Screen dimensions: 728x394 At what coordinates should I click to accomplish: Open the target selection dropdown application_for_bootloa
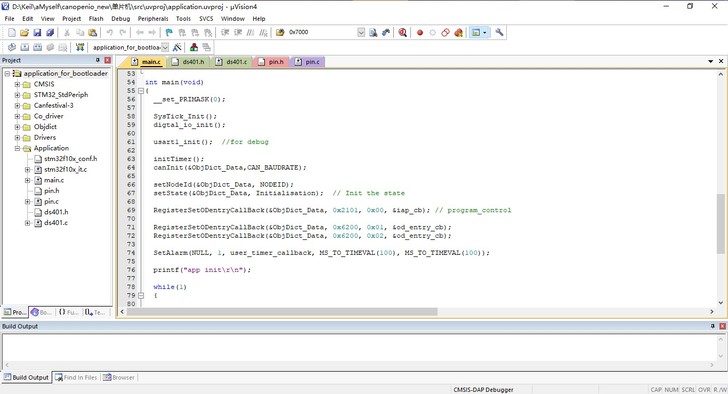tap(165, 47)
